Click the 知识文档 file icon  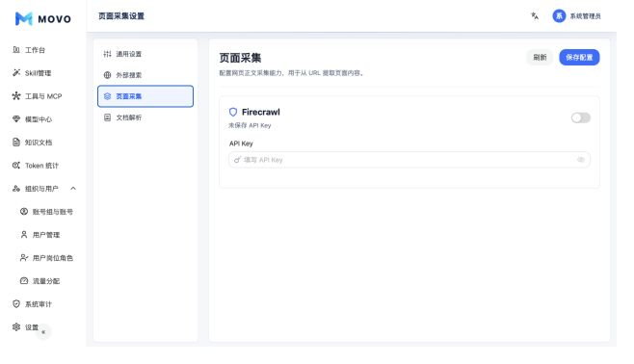tap(16, 143)
